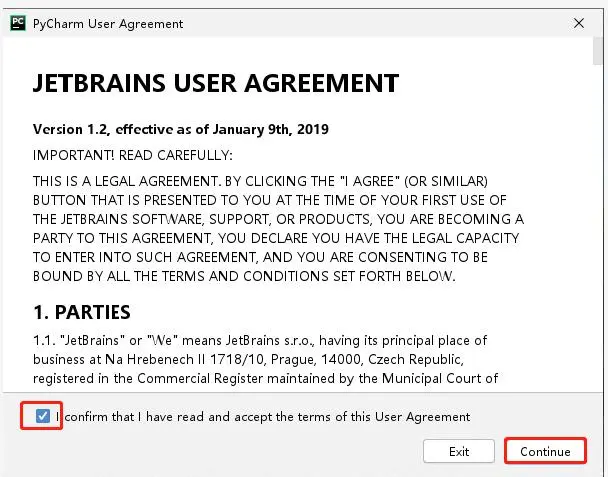The height and width of the screenshot is (477, 608).
Task: Click the line 'business at Na Hrebenech II 1718/10'
Action: tap(248, 359)
